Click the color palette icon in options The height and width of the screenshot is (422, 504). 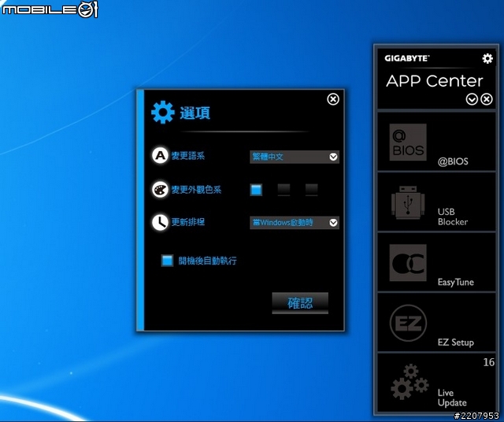(160, 189)
